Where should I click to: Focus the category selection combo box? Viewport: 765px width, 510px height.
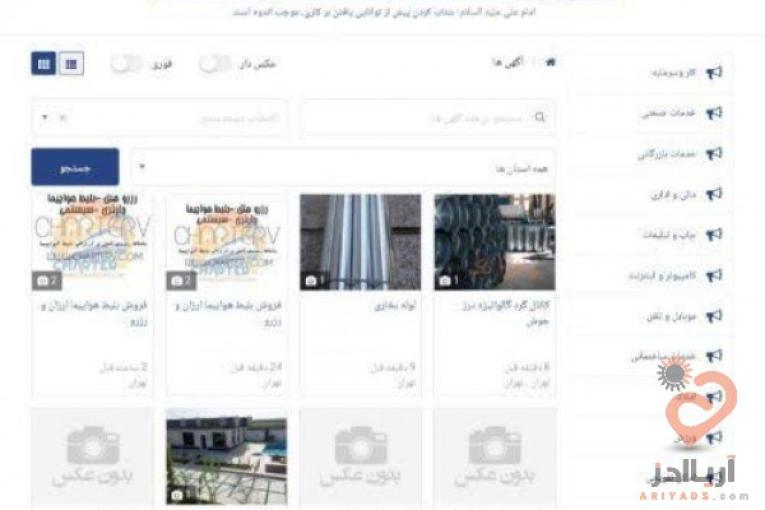160,117
